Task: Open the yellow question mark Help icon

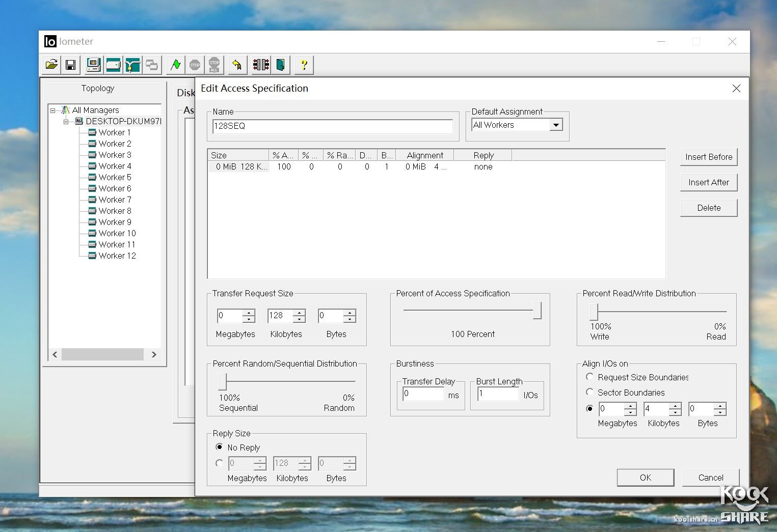Action: point(304,65)
